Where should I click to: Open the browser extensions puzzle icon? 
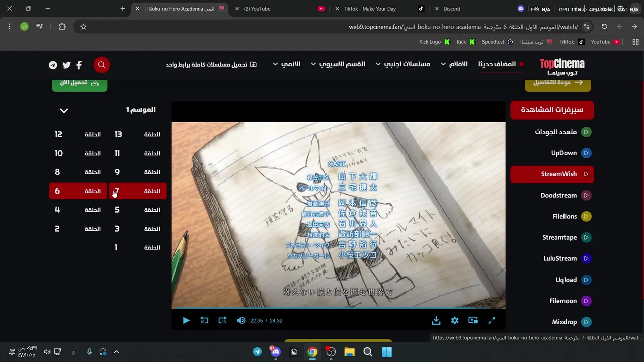[x=62, y=27]
